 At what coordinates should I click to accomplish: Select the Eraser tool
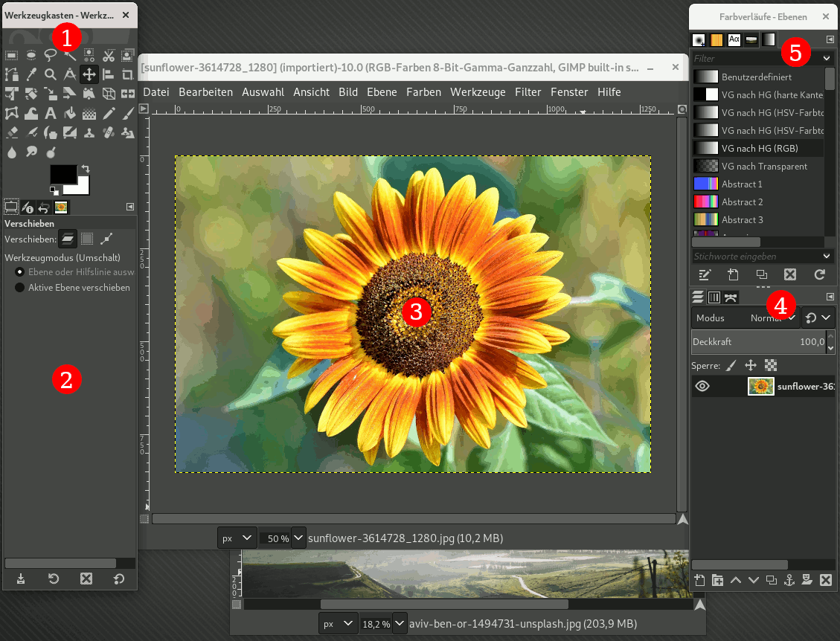(12, 132)
